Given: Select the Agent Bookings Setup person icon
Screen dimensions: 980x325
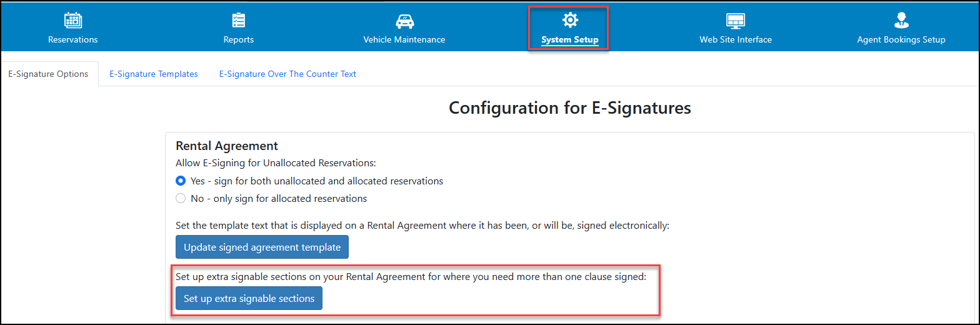Looking at the screenshot, I should [x=901, y=21].
